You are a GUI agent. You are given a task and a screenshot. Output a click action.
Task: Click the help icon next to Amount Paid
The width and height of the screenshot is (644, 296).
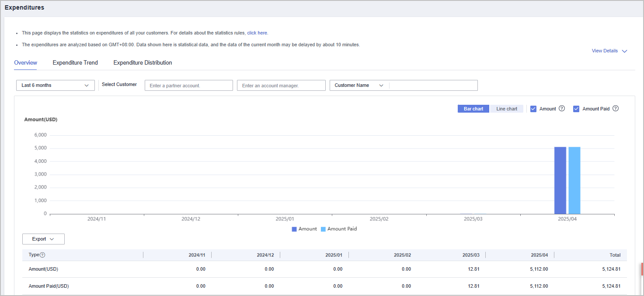pyautogui.click(x=616, y=109)
